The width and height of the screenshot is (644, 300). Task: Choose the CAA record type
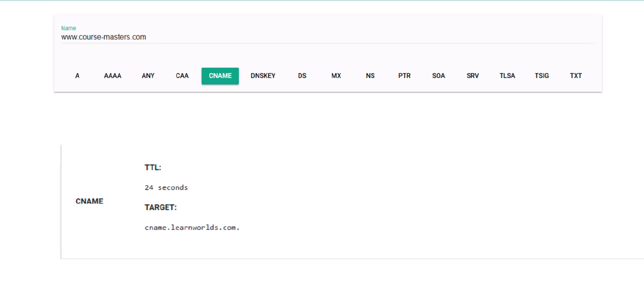182,76
